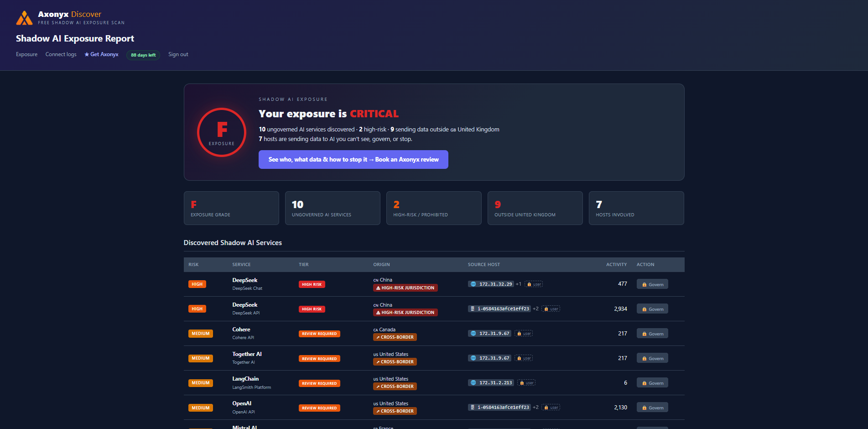868x429 pixels.
Task: Select the Hosts Involved stat card
Action: click(636, 208)
